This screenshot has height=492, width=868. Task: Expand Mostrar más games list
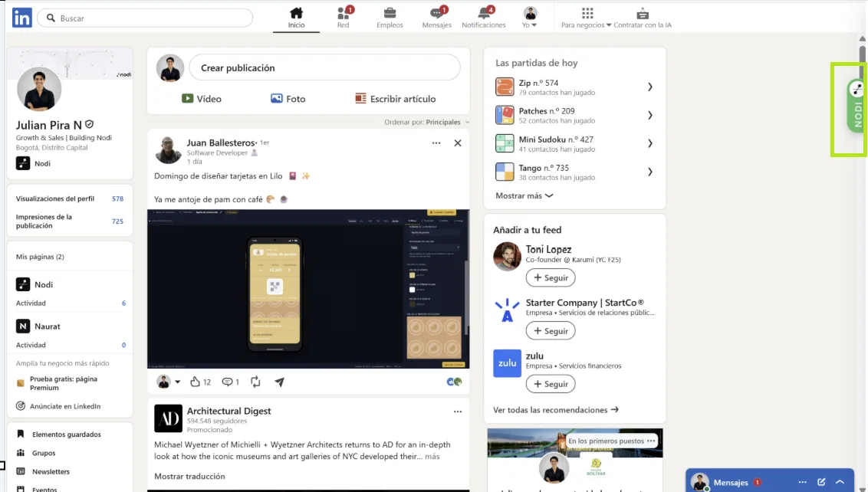(x=524, y=195)
